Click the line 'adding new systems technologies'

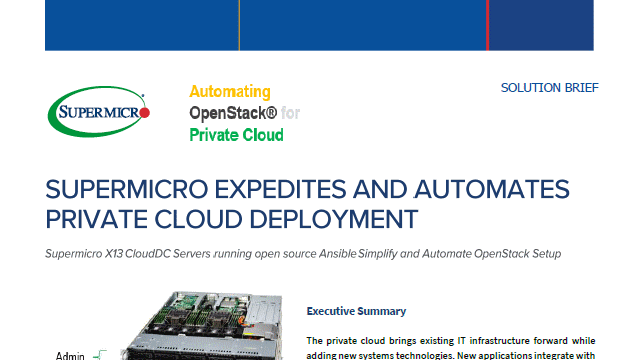[x=451, y=356]
